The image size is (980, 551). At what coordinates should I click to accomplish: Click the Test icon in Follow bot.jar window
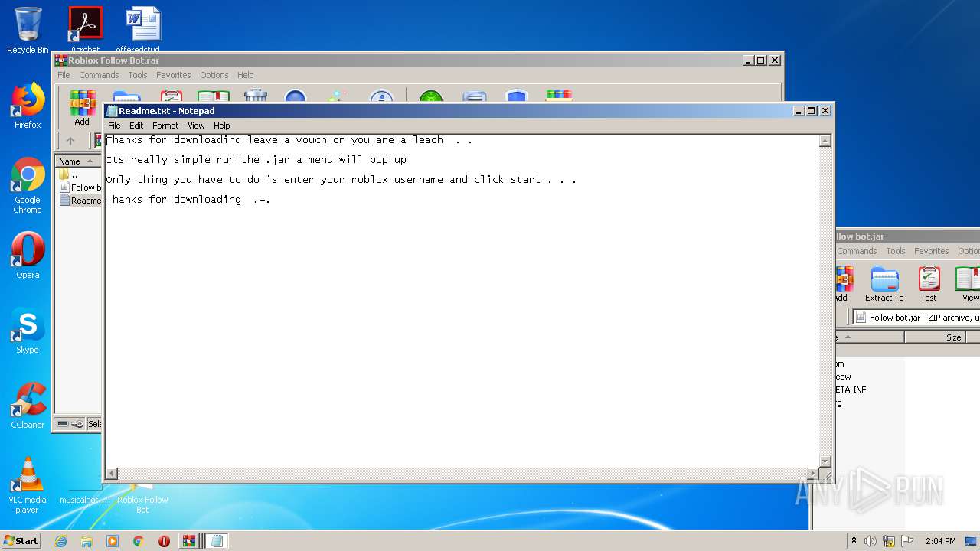click(x=929, y=284)
